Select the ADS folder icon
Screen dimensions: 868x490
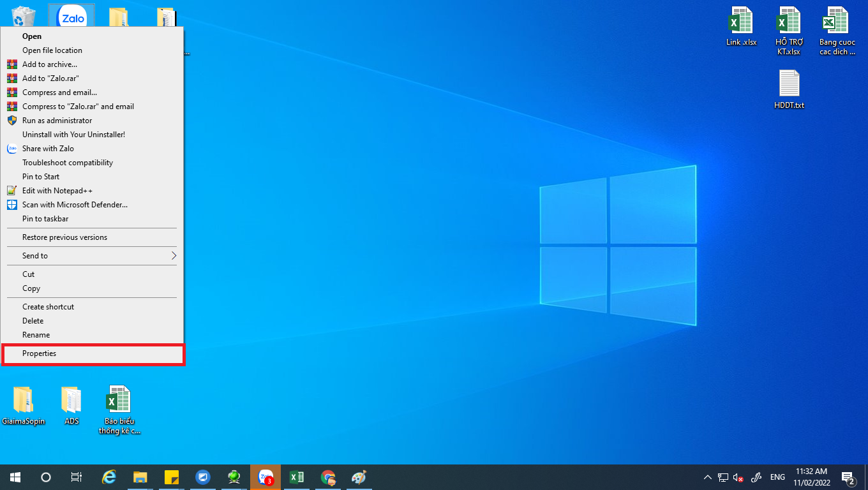(x=71, y=406)
